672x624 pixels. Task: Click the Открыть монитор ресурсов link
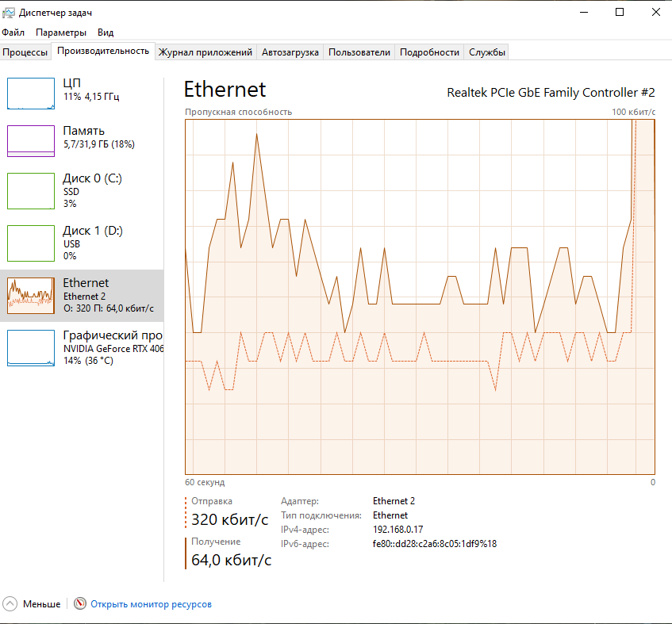tap(151, 604)
